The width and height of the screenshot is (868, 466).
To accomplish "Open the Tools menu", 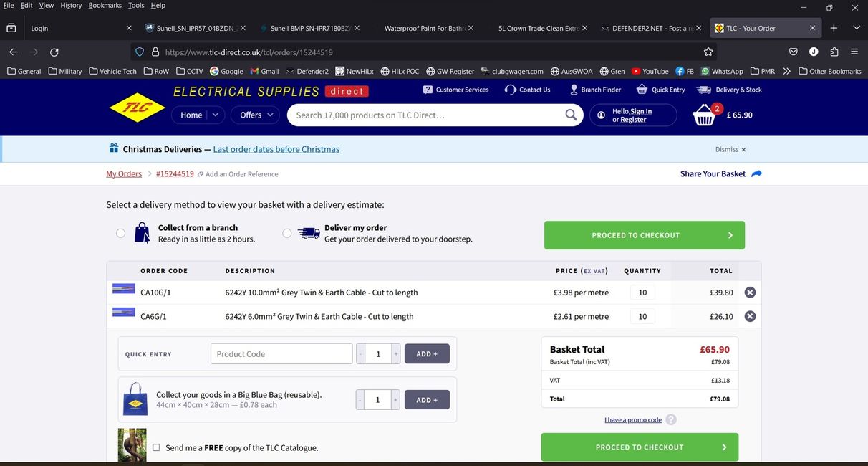I will [x=136, y=5].
